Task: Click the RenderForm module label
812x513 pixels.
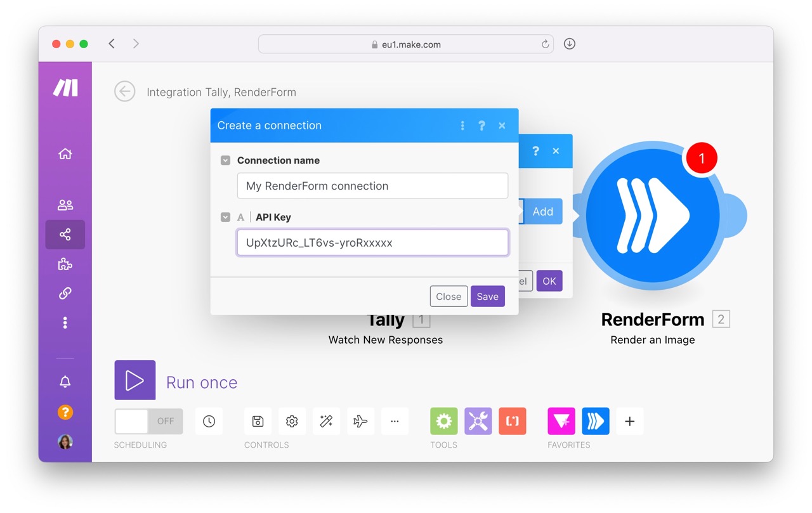Action: [x=653, y=319]
